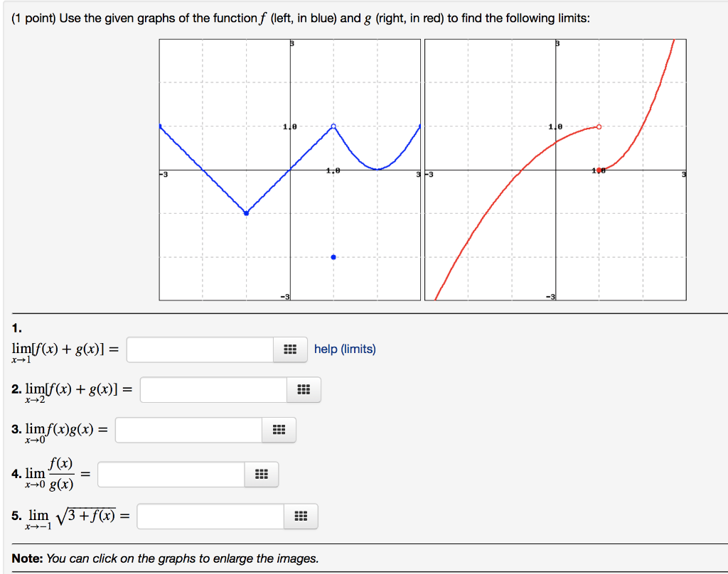Open the equation keypad for answer 2

[304, 389]
